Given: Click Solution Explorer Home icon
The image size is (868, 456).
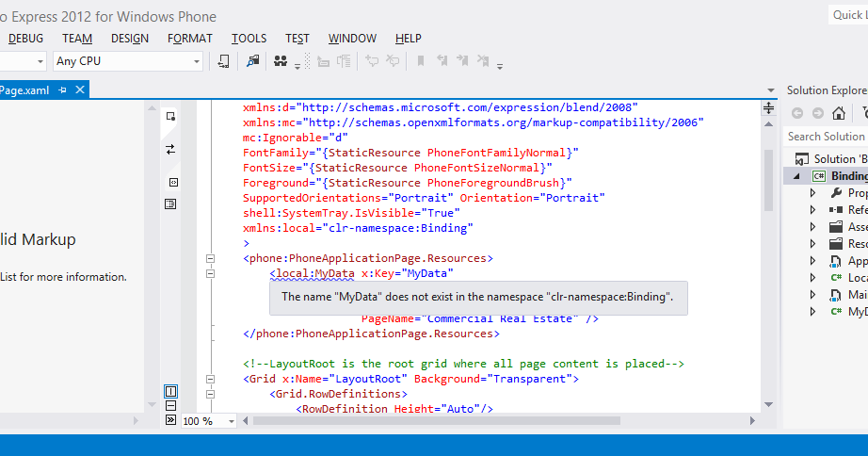Looking at the screenshot, I should [x=839, y=113].
